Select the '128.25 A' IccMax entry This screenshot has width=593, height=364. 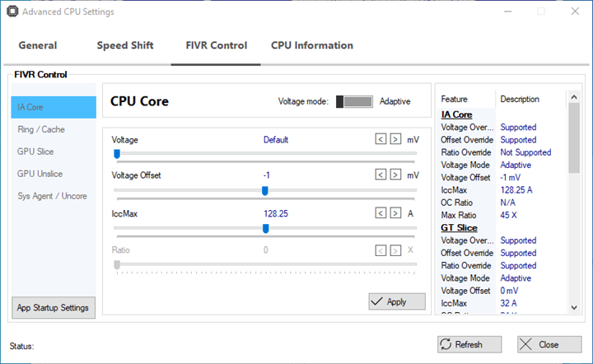[516, 190]
